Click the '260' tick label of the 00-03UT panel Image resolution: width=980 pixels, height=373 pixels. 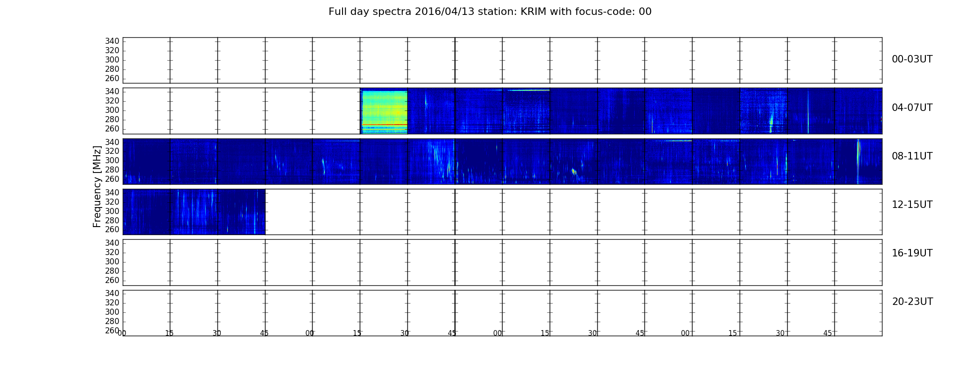tap(112, 78)
